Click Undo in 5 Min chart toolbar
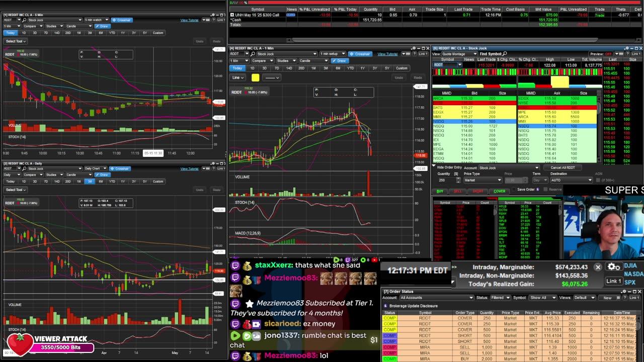Image resolution: width=644 pixels, height=362 pixels. [x=200, y=41]
